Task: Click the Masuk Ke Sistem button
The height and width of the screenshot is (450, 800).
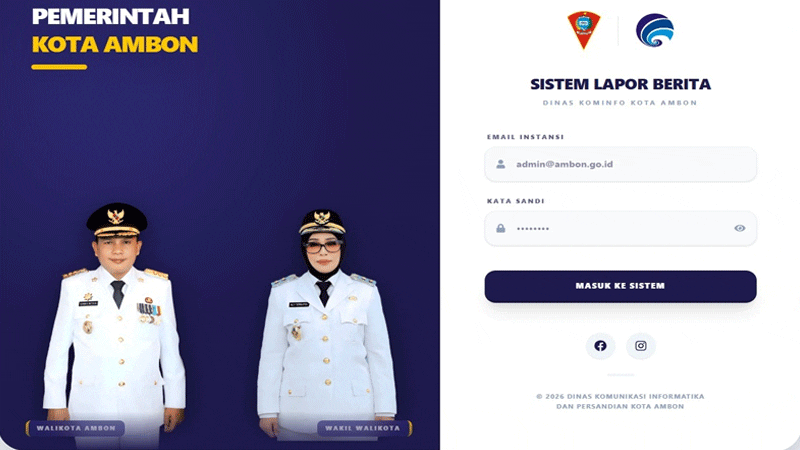Action: (x=620, y=286)
